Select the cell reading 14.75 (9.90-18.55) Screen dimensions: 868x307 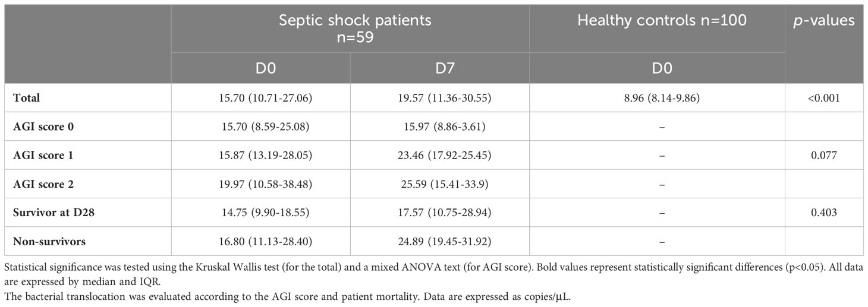[x=261, y=213]
